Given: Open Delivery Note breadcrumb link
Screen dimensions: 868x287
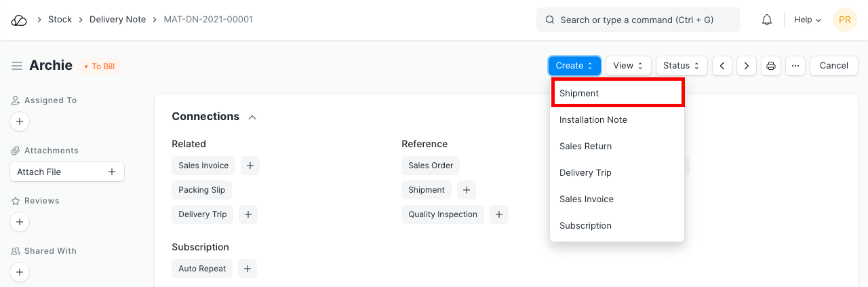Looking at the screenshot, I should [x=117, y=20].
